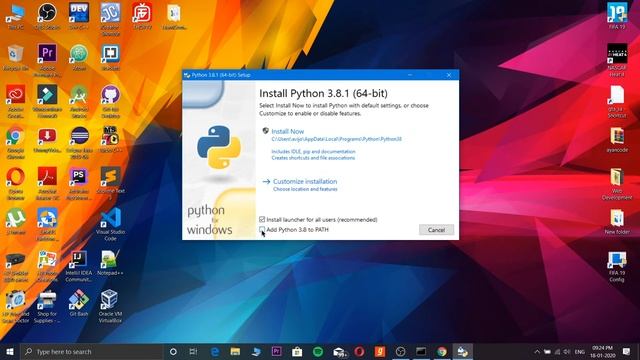
Task: Open Dev-C++ desktop shortcut
Action: (79, 17)
